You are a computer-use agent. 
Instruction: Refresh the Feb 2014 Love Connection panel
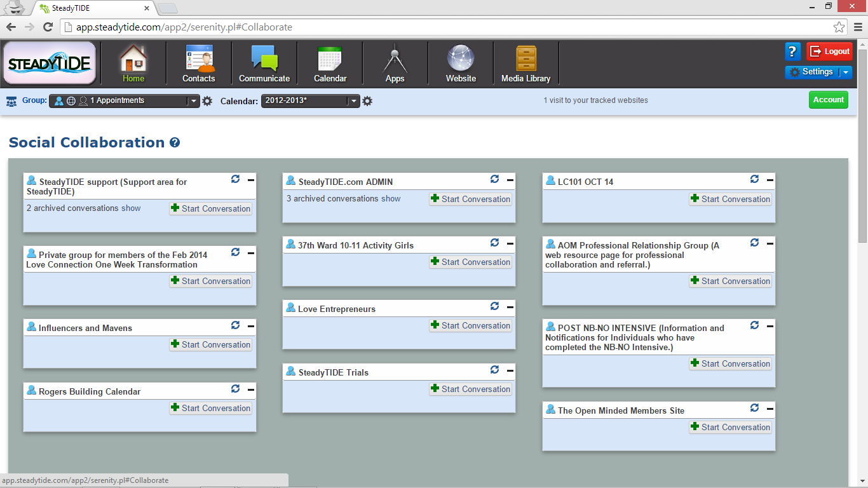pyautogui.click(x=235, y=252)
